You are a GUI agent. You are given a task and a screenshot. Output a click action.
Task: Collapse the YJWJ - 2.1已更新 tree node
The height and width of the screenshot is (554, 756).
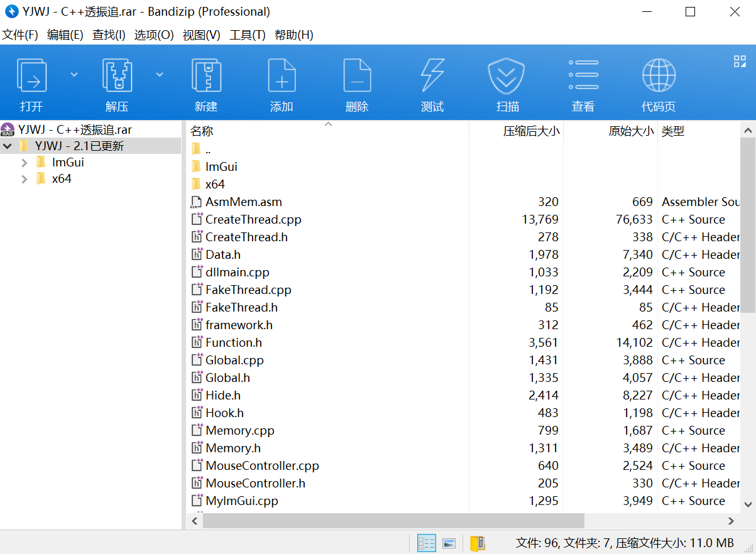click(x=8, y=146)
